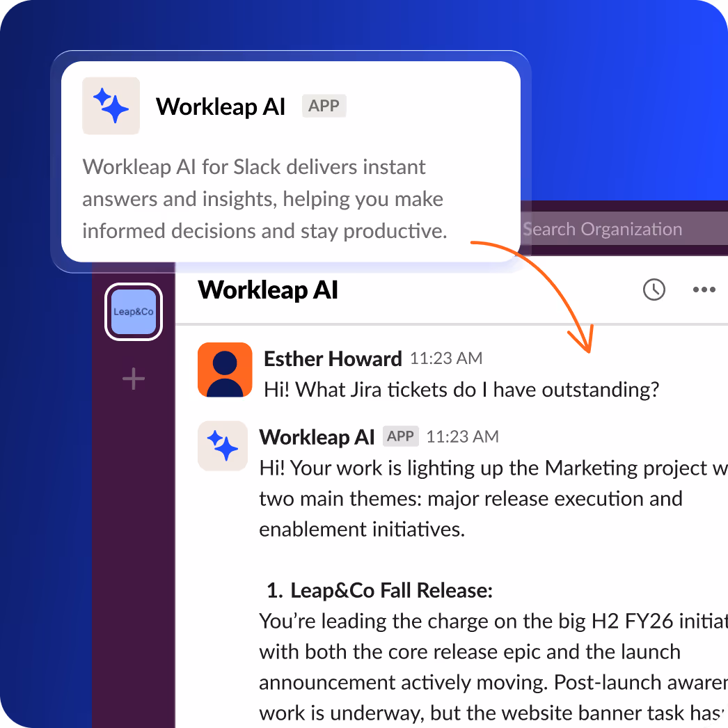
Task: Open the three-dot more options menu
Action: coord(704,290)
